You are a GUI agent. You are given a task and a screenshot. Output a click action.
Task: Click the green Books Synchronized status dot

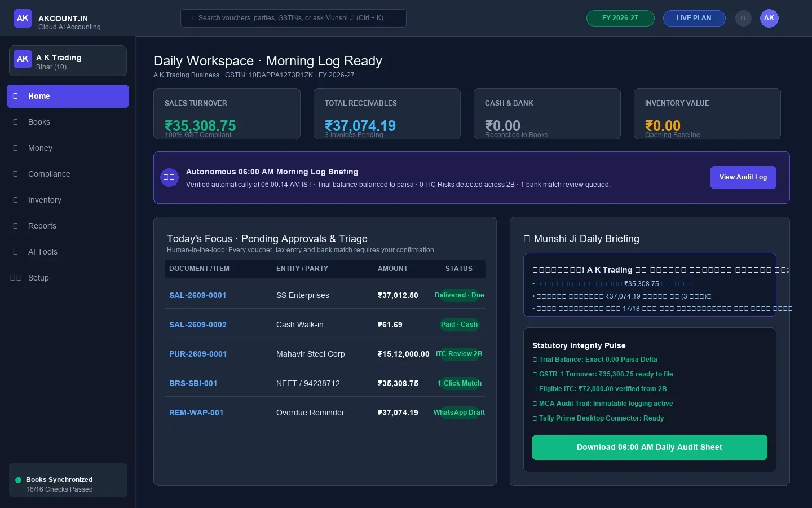pos(18,480)
